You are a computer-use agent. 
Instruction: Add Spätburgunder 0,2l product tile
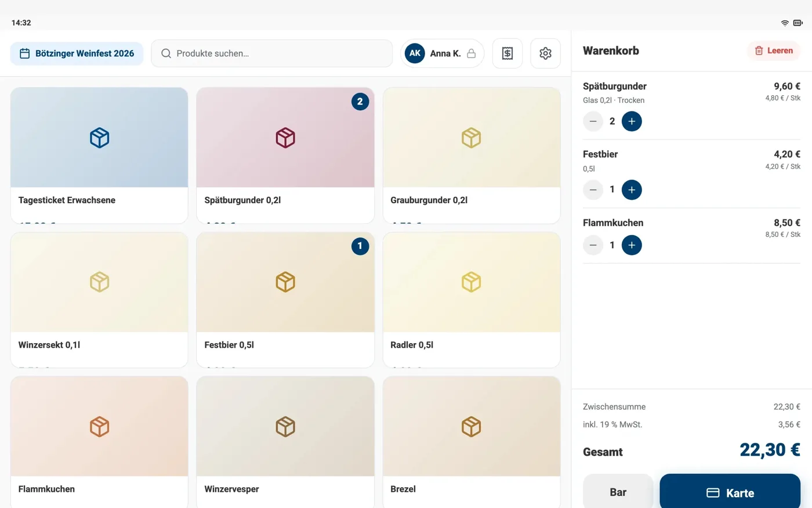tap(285, 156)
